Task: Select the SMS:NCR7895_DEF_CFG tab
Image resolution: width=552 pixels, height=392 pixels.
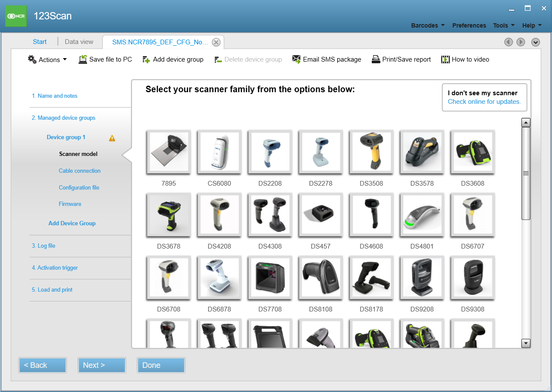Action: (160, 42)
